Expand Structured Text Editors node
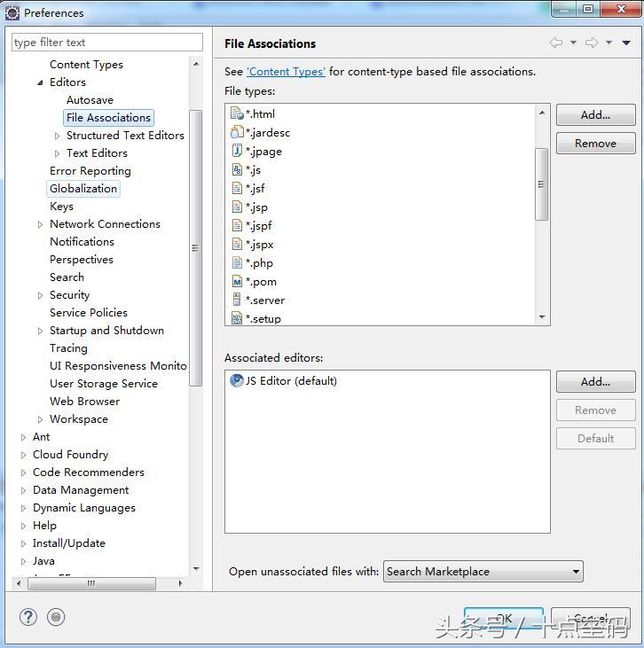Screen dimensions: 644x648 click(x=57, y=136)
